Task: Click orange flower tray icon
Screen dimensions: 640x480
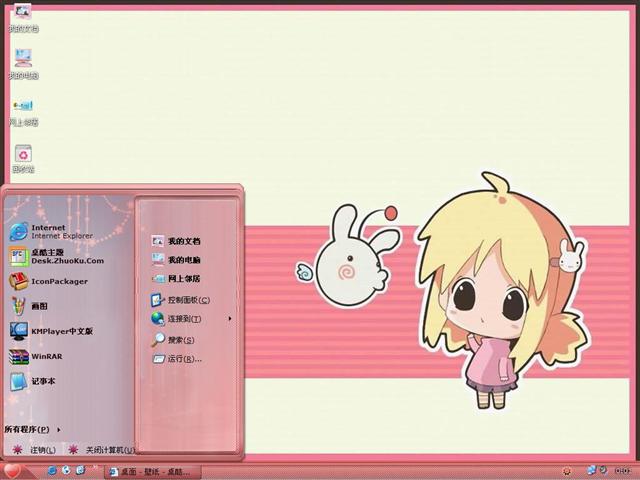Action: click(x=567, y=471)
